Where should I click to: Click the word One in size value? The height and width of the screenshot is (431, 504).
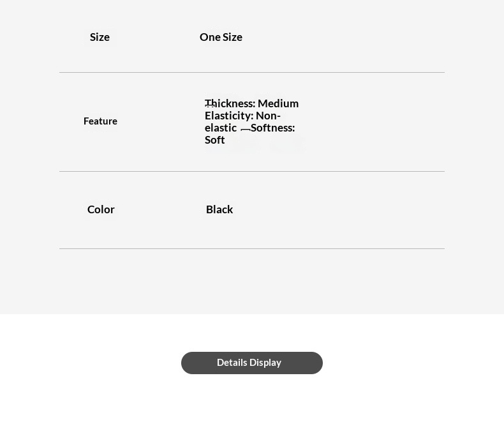tap(210, 37)
